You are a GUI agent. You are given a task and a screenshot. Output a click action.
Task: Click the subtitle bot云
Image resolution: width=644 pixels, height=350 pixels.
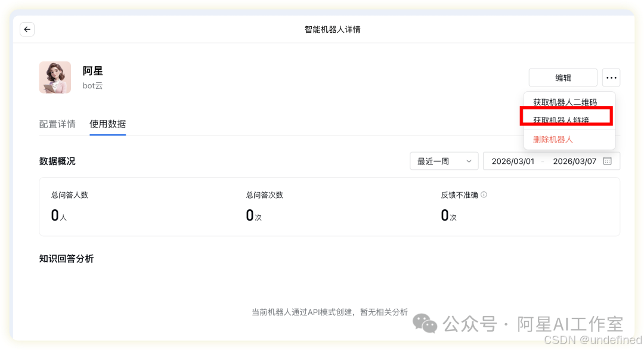click(92, 86)
